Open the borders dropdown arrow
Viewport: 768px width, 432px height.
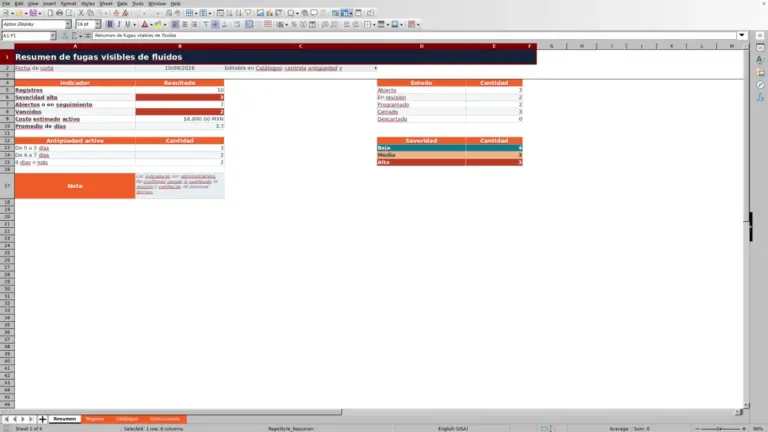tap(374, 24)
